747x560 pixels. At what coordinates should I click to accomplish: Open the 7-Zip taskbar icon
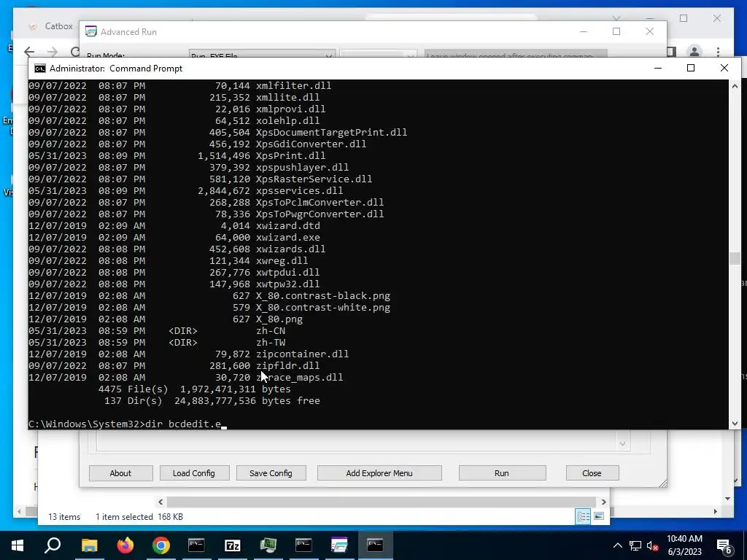[x=232, y=545]
